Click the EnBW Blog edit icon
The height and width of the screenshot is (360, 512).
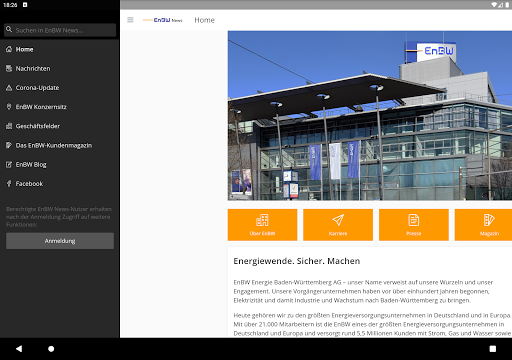(x=9, y=165)
